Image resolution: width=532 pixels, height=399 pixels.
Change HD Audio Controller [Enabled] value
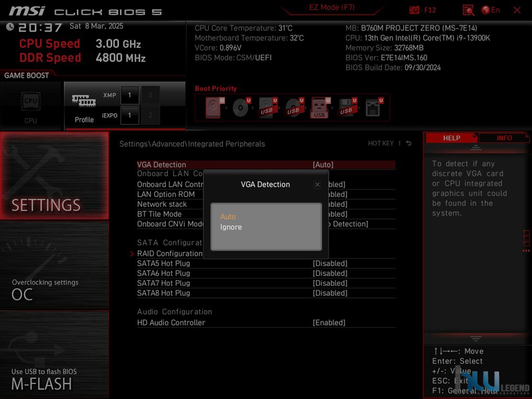(329, 322)
